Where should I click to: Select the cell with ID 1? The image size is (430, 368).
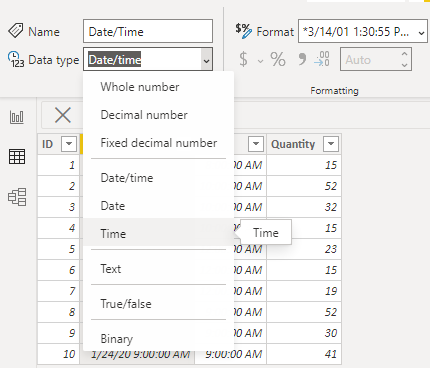click(58, 165)
